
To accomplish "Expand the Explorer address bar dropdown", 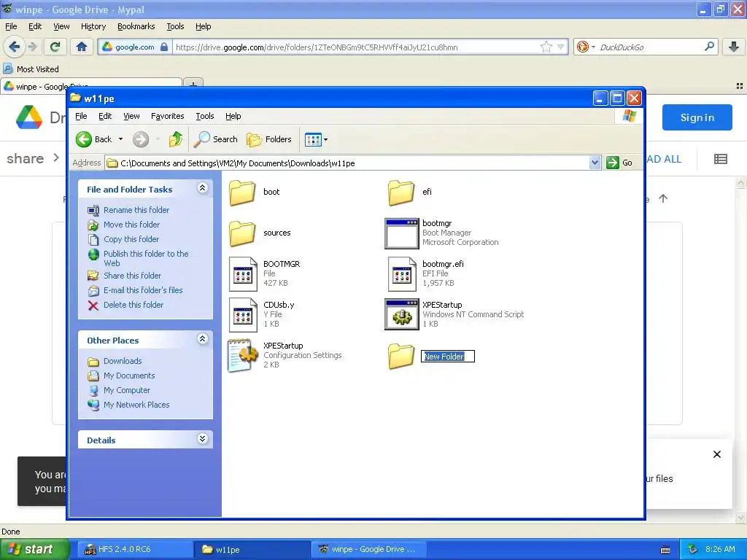I will 594,163.
